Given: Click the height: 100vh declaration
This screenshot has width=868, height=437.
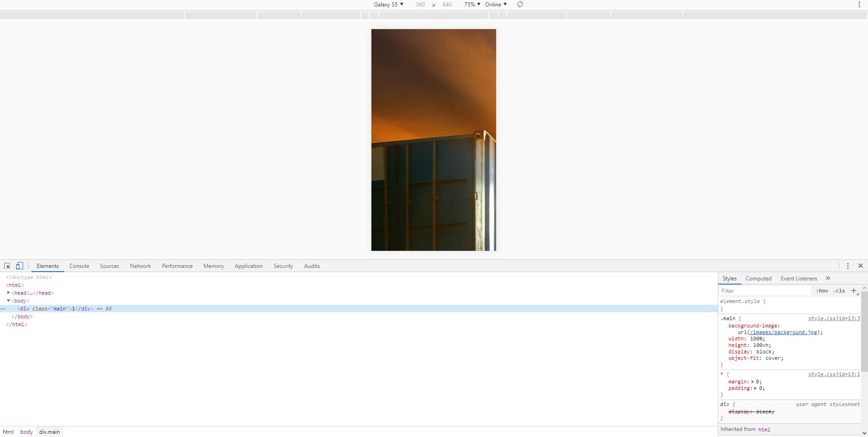Looking at the screenshot, I should 750,345.
